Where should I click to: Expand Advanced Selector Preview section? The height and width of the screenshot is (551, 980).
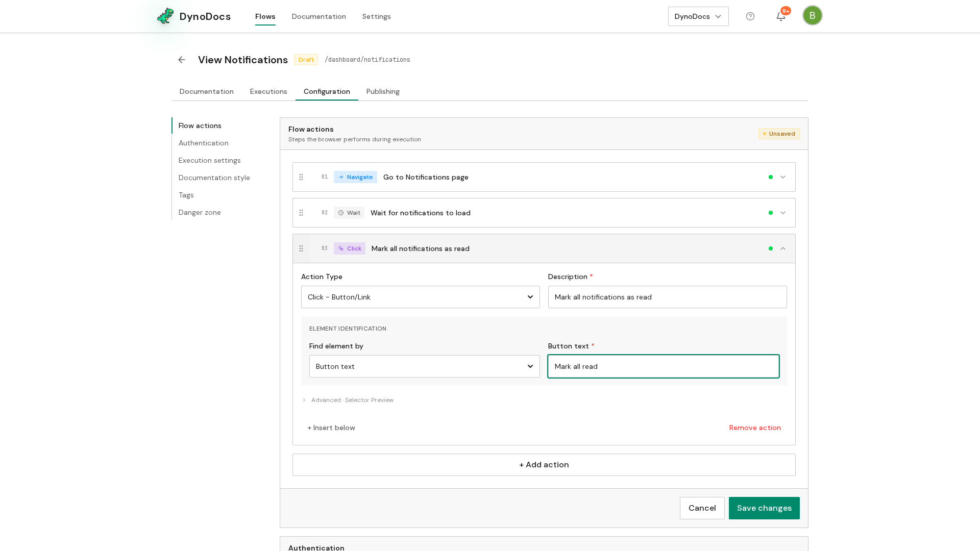[348, 400]
